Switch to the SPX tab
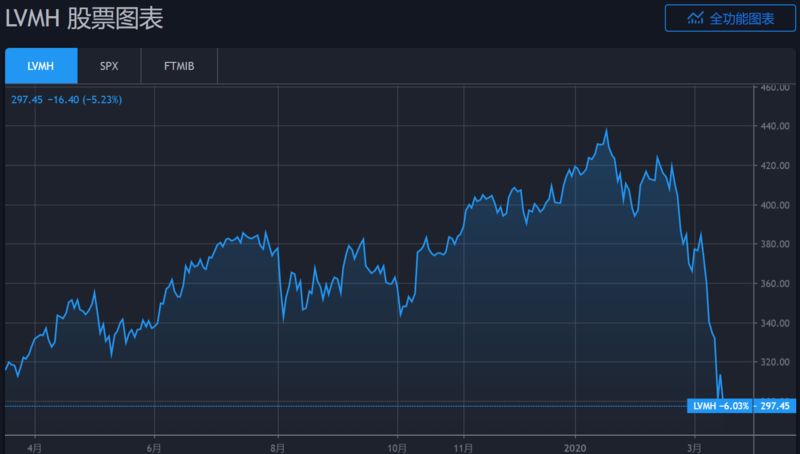Image resolution: width=800 pixels, height=454 pixels. click(x=109, y=66)
